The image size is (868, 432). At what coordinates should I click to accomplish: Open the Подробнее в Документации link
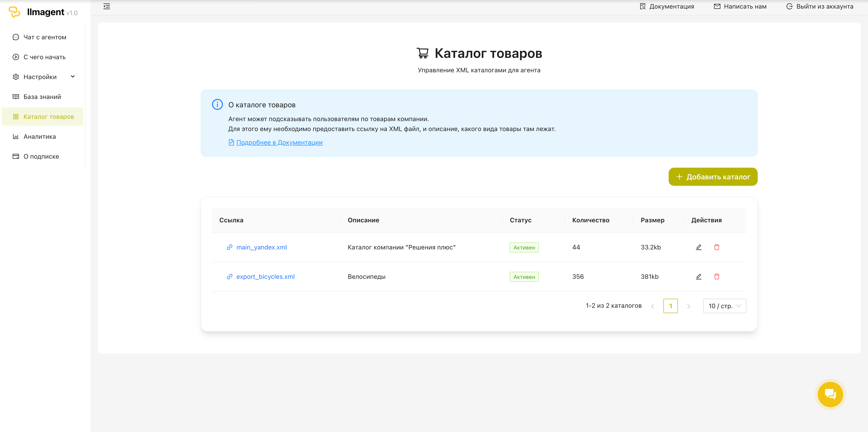click(x=279, y=142)
